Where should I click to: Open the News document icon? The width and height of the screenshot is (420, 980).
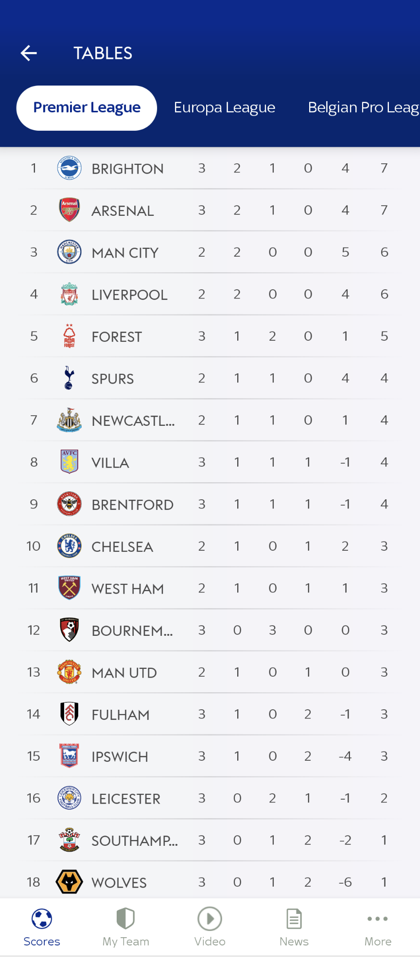[x=294, y=919]
